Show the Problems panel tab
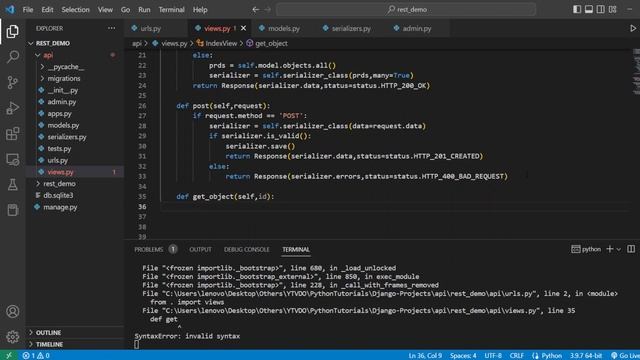Image resolution: width=640 pixels, height=360 pixels. 155,249
